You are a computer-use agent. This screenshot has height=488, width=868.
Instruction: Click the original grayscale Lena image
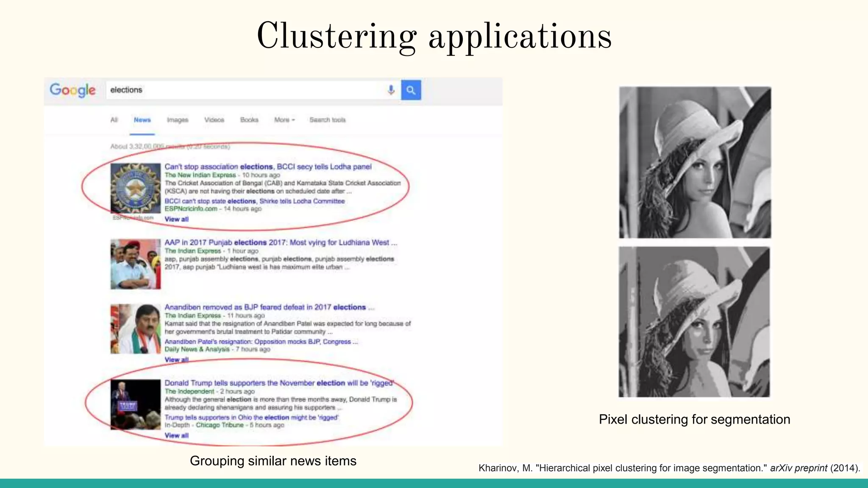[x=695, y=162]
